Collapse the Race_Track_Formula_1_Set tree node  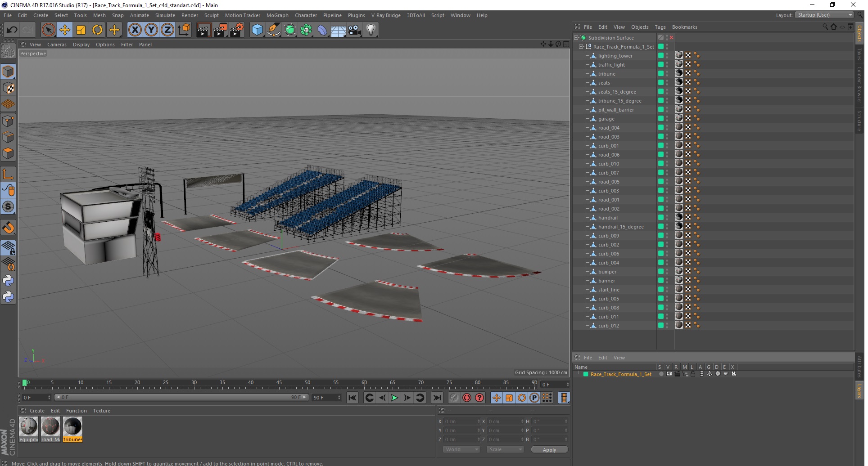click(x=581, y=46)
